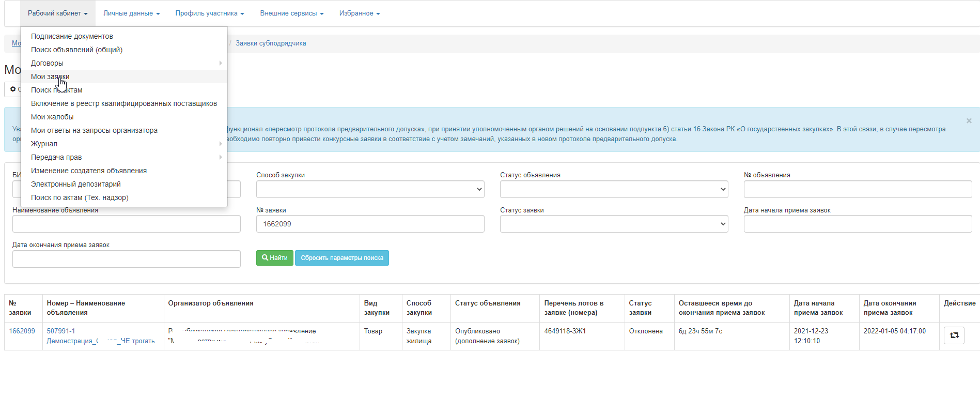Image resolution: width=980 pixels, height=398 pixels.
Task: Close the blue notification banner
Action: pyautogui.click(x=969, y=121)
